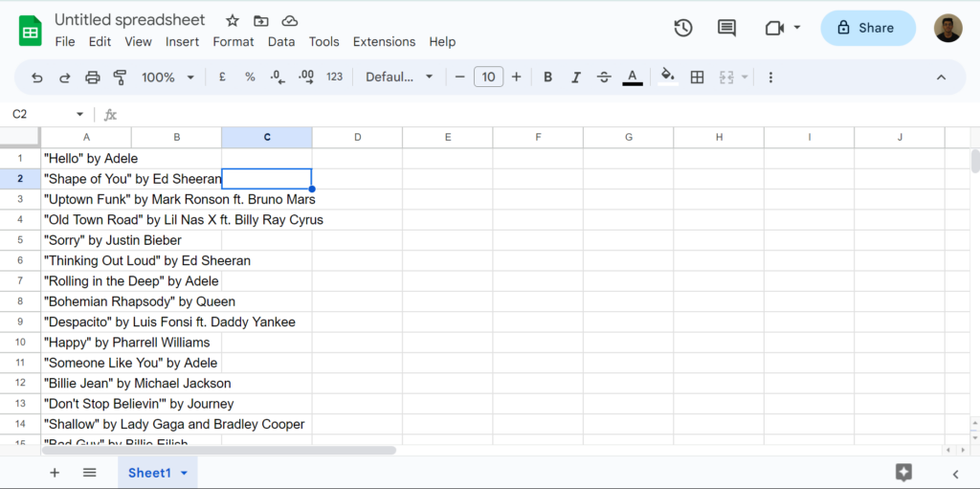Open more number formats (123)

334,77
